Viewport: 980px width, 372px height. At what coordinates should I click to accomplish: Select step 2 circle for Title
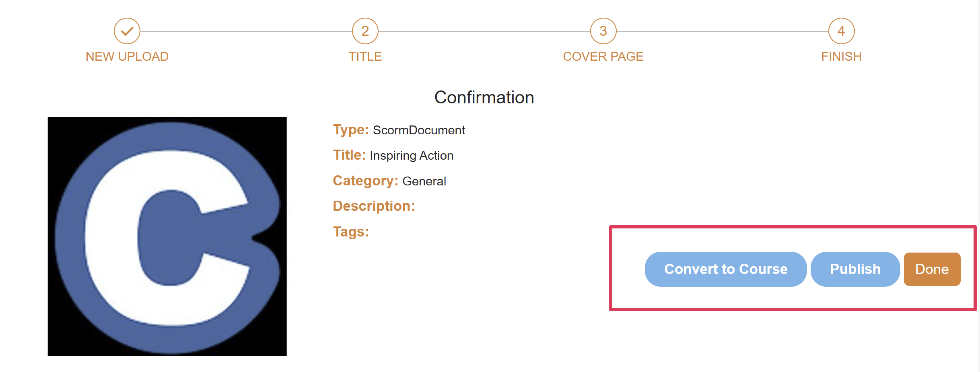coord(365,31)
